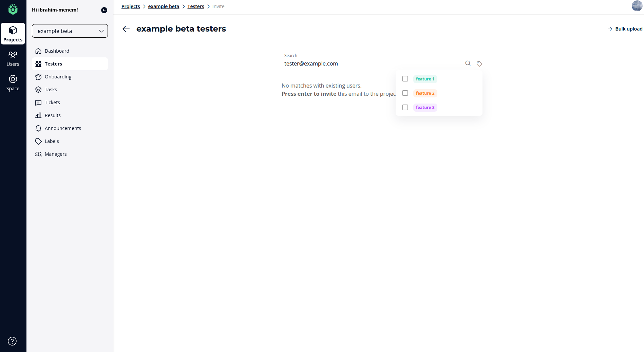Open Announcements menu item
This screenshot has height=352, width=644.
(x=70, y=128)
